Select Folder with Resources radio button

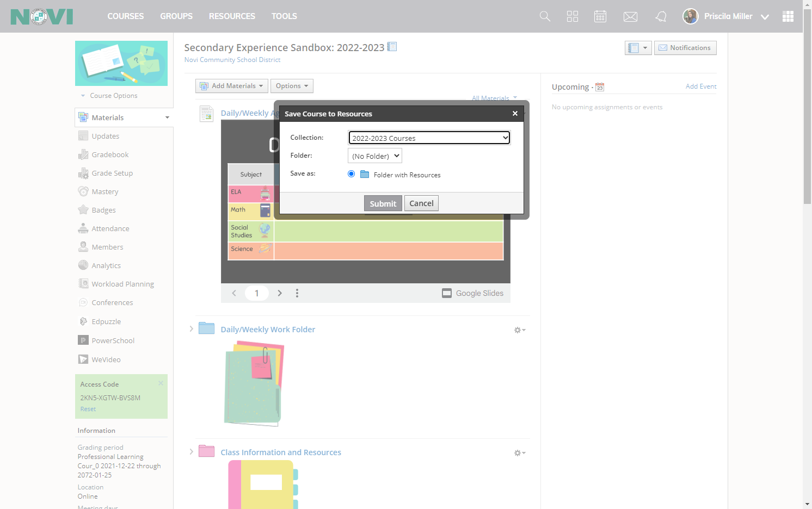[351, 174]
